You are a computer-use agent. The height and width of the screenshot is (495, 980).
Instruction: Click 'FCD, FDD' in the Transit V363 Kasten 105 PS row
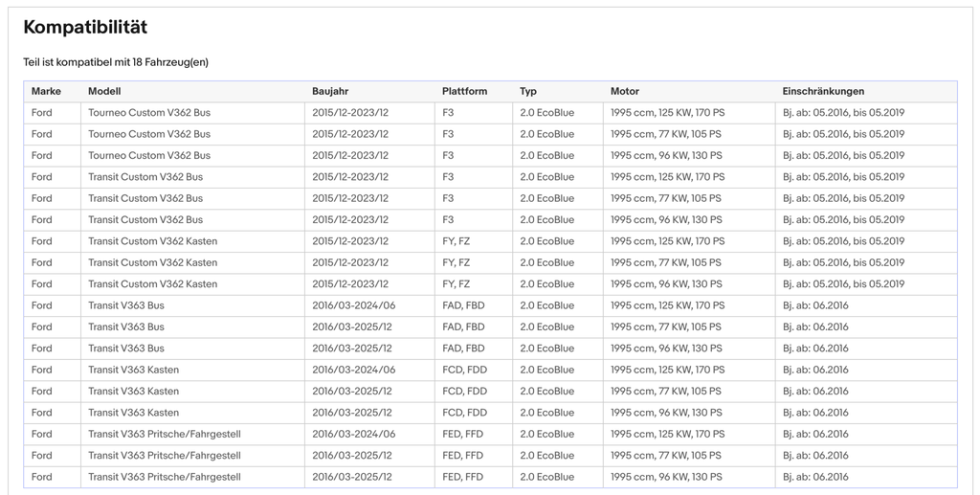pos(464,392)
